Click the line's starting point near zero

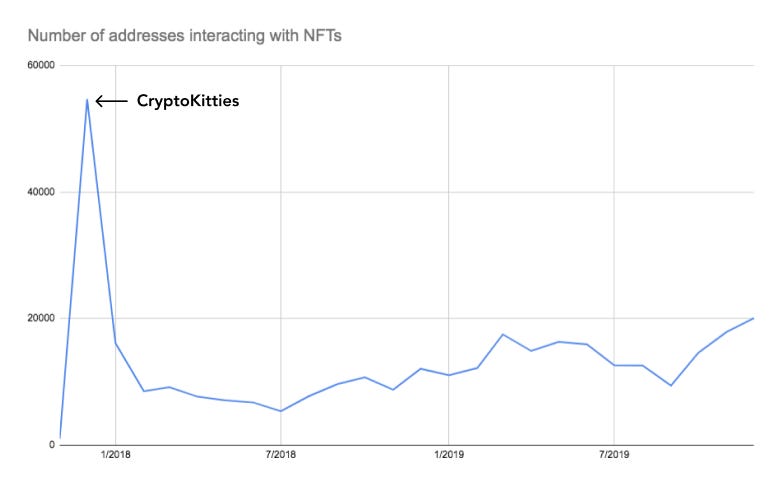60,438
